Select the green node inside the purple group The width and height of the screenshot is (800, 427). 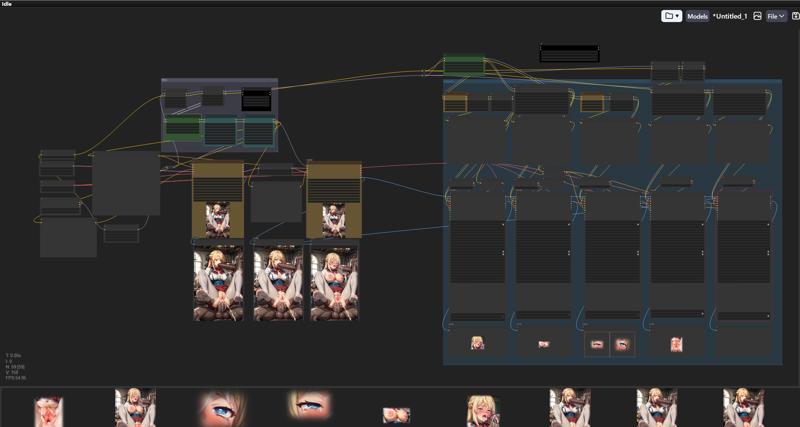[183, 129]
